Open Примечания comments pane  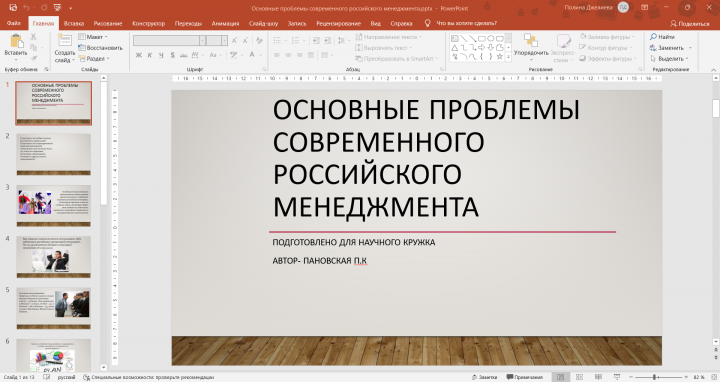(524, 377)
